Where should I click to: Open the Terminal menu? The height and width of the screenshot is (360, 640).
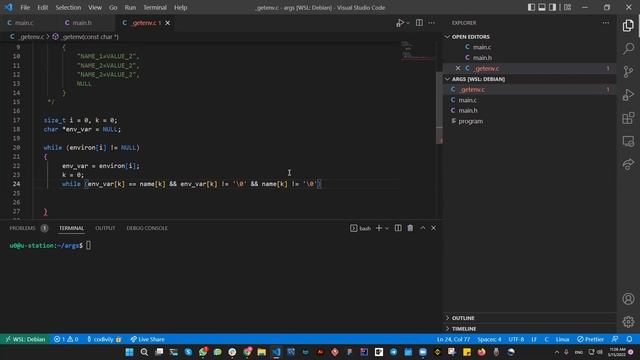pyautogui.click(x=155, y=7)
